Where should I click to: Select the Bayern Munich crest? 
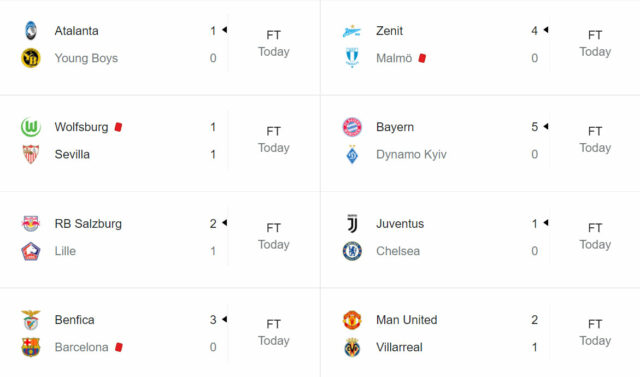coord(352,127)
